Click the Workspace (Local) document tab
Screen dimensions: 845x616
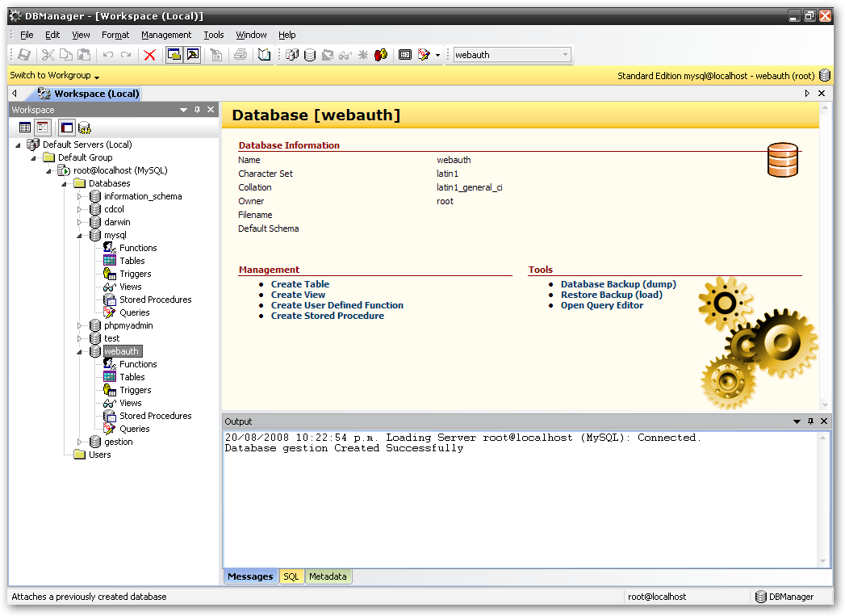click(89, 94)
